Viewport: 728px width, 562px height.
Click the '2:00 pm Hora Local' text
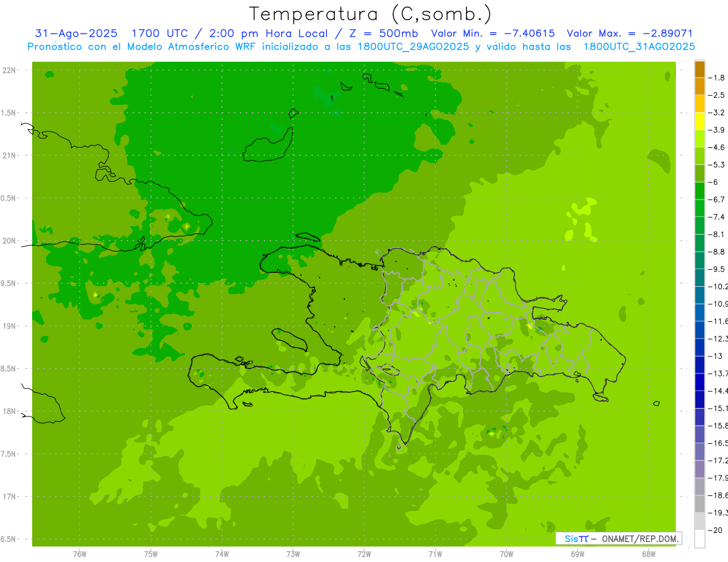pyautogui.click(x=268, y=33)
